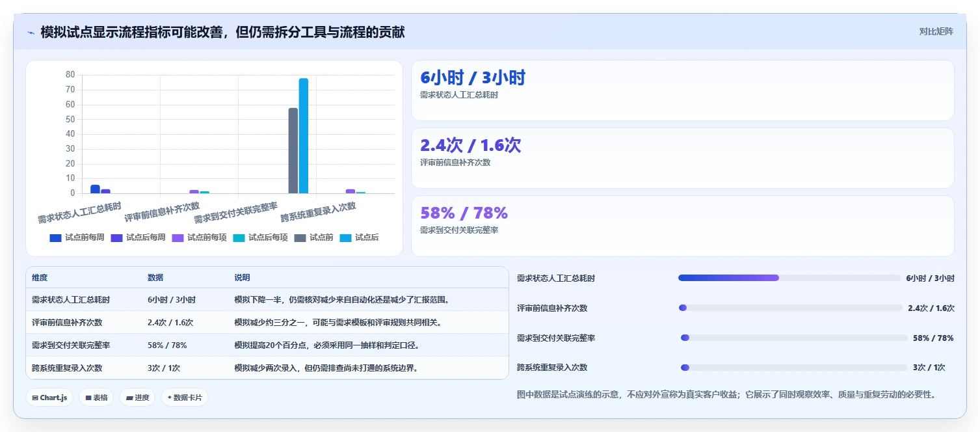
Task: Click the progress value 6小时 / 3小时
Action: tap(931, 278)
